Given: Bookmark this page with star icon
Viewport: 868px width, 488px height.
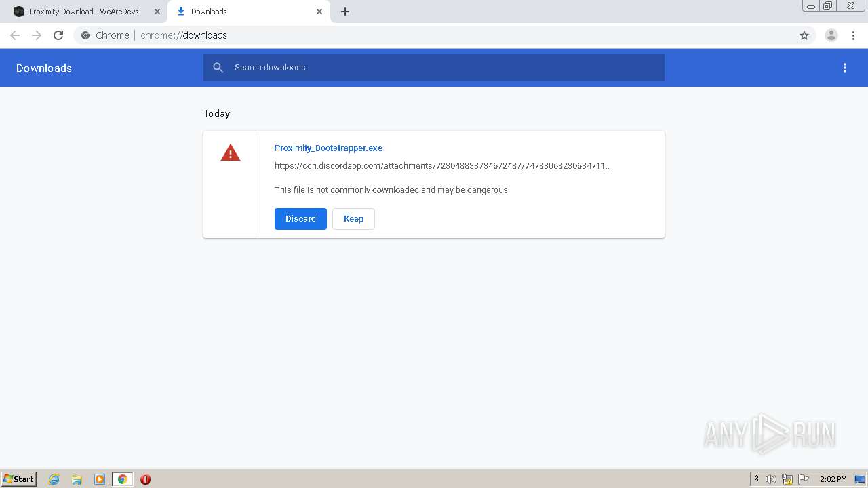Looking at the screenshot, I should coord(804,35).
